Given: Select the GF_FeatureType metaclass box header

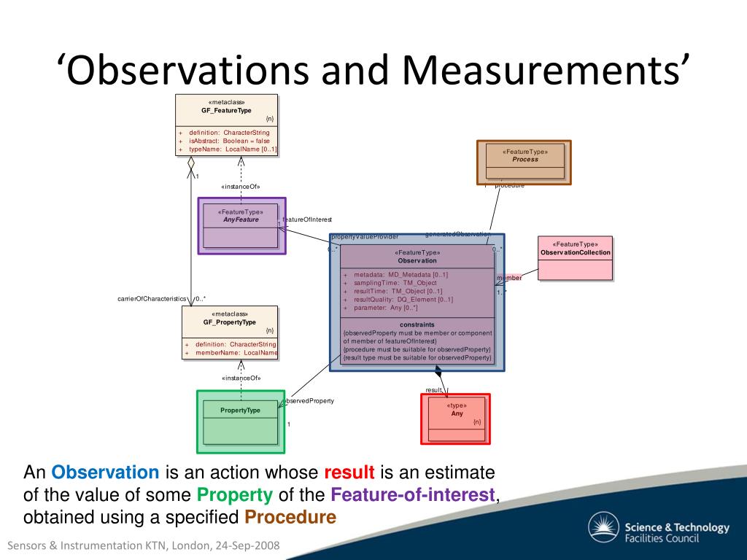Looking at the screenshot, I should tap(226, 111).
